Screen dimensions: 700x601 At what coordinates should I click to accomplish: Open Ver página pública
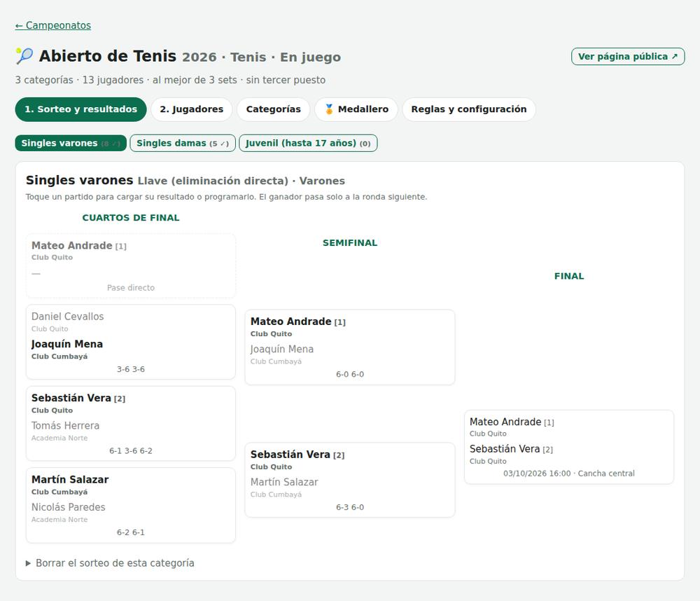tap(628, 56)
